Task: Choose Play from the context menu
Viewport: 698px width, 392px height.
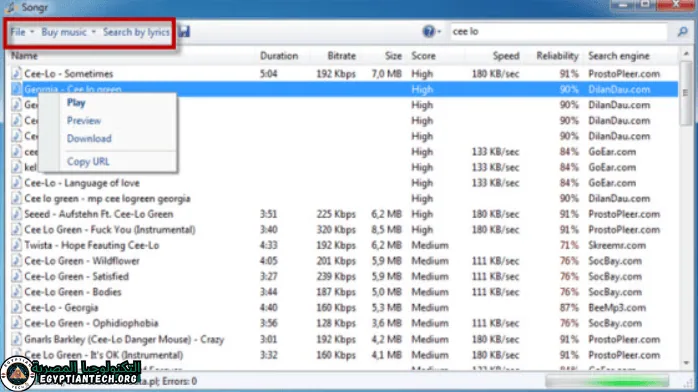Action: pyautogui.click(x=76, y=103)
